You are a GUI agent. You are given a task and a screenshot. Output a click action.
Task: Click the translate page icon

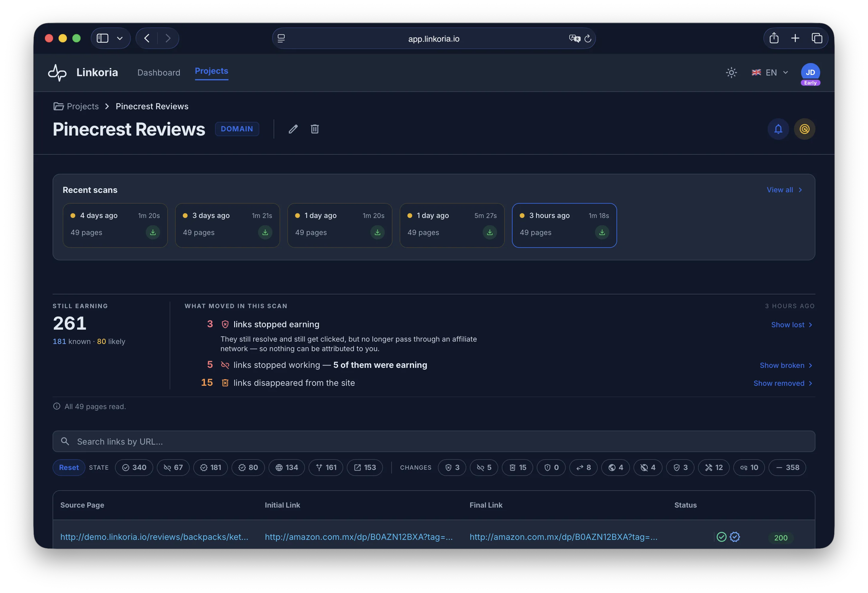pos(574,38)
